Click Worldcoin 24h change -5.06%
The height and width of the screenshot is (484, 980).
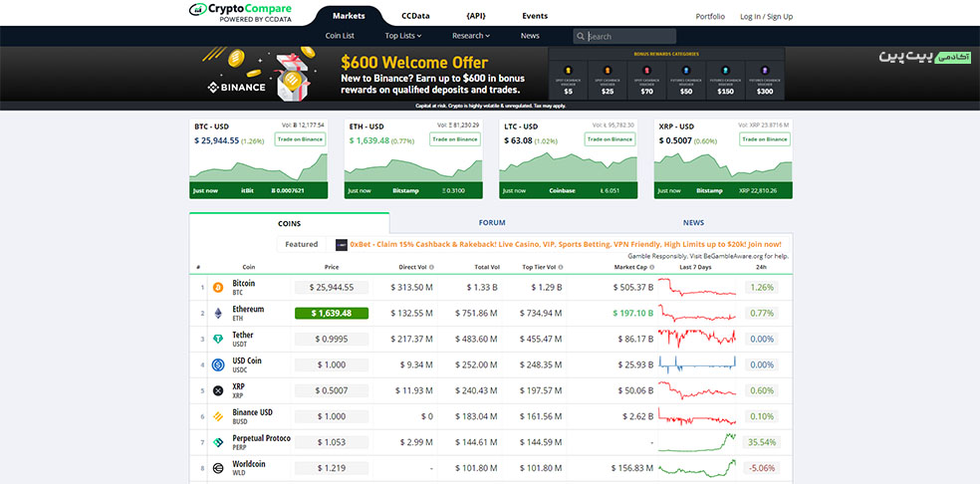pos(761,468)
